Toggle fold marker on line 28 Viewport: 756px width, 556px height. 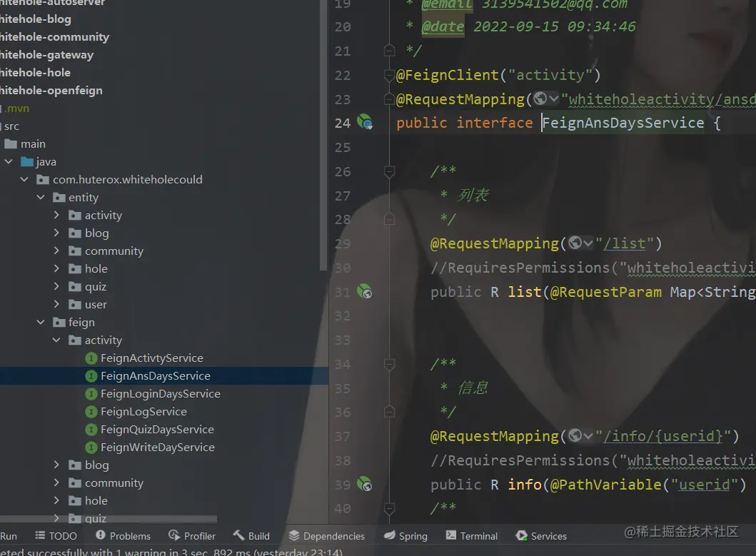(390, 219)
